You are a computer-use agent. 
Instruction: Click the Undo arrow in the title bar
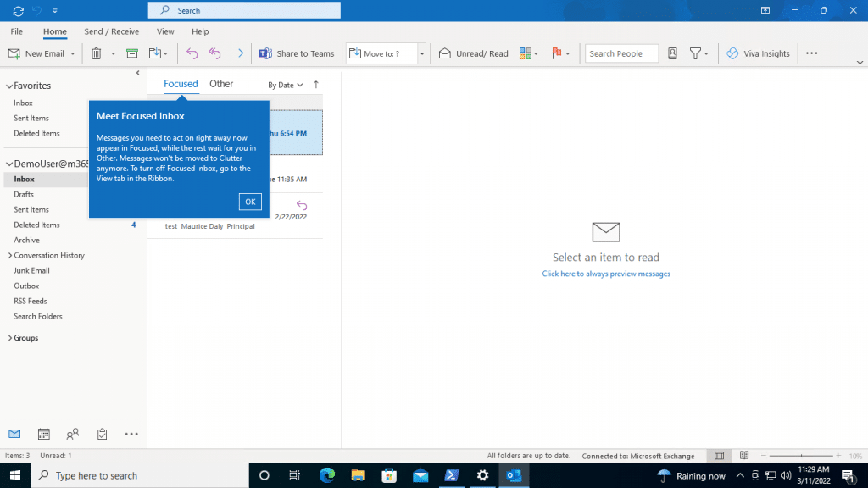(37, 10)
